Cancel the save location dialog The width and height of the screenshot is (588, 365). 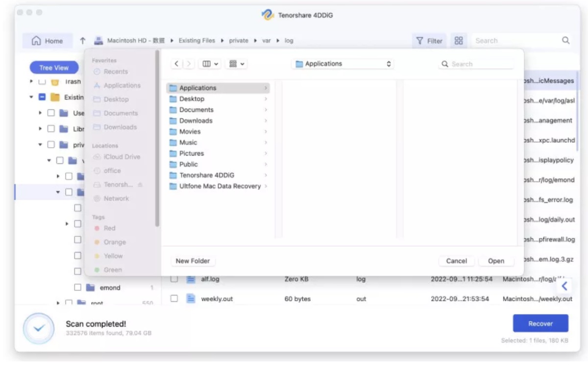click(x=456, y=261)
